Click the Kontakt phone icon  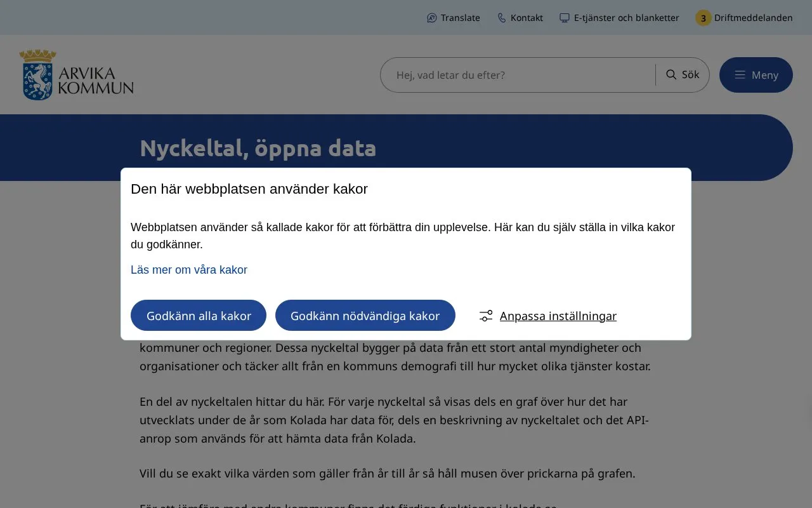tap(502, 18)
